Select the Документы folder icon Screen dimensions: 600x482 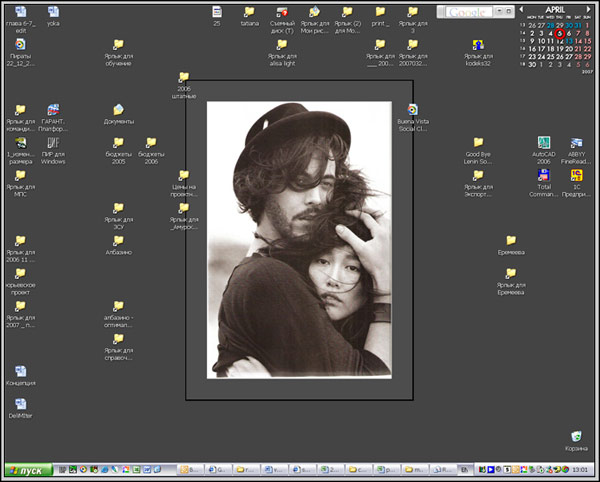(119, 110)
